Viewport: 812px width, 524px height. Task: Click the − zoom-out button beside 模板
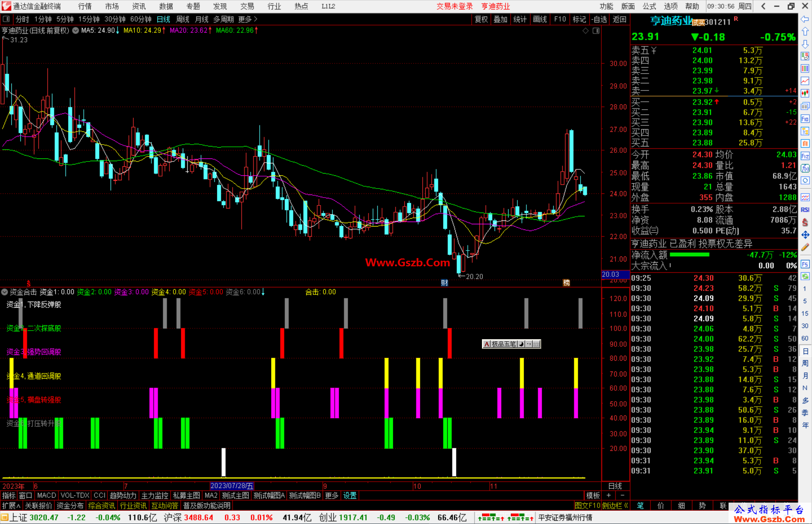[622, 496]
